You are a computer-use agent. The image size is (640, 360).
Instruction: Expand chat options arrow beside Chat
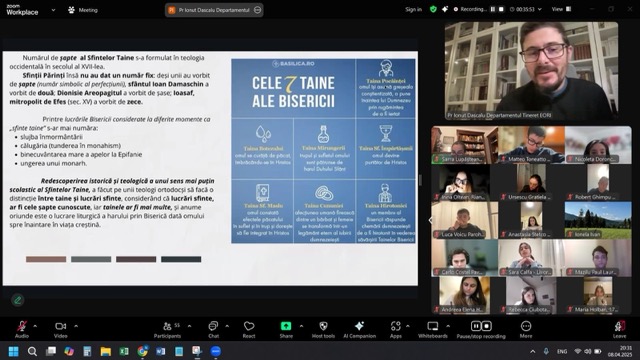(227, 326)
